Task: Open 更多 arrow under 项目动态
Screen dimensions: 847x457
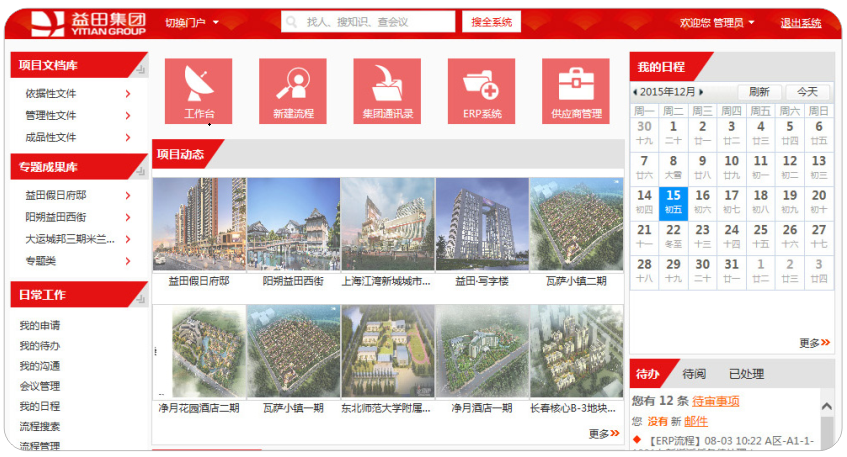Action: (604, 433)
